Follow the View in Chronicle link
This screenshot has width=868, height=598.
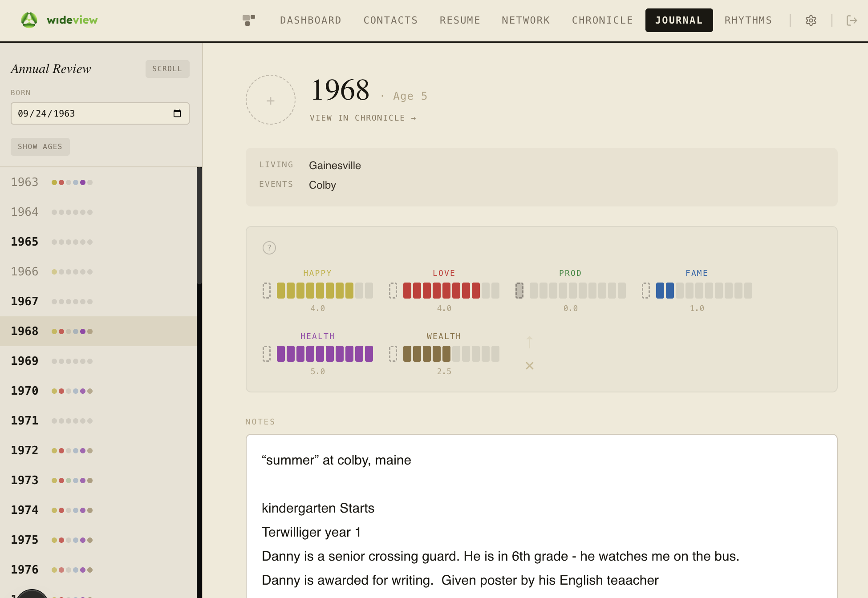click(x=363, y=118)
